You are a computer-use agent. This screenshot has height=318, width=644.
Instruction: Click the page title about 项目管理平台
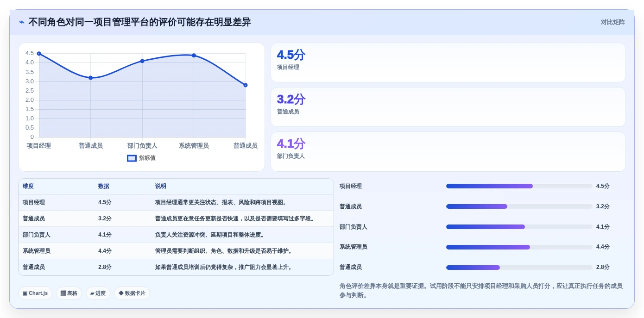coord(139,22)
